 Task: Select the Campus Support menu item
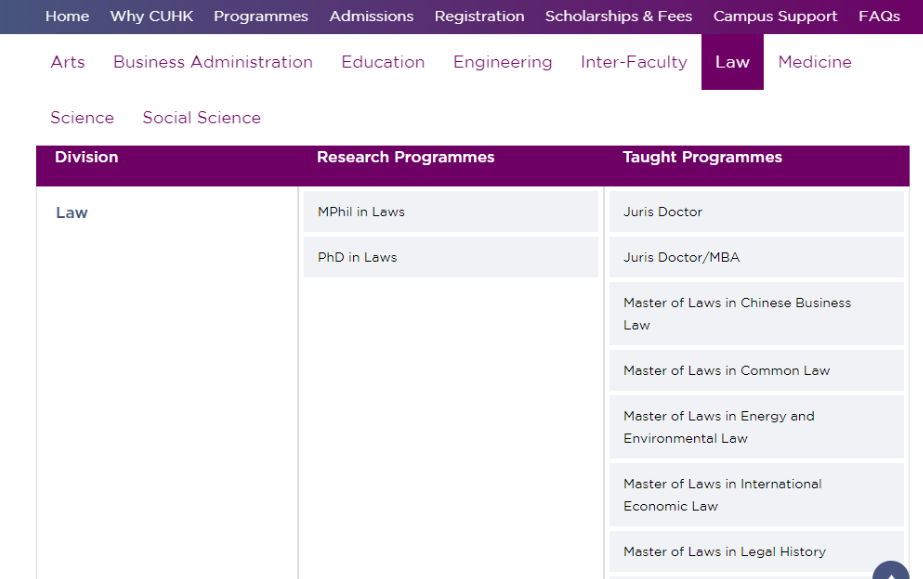coord(775,16)
